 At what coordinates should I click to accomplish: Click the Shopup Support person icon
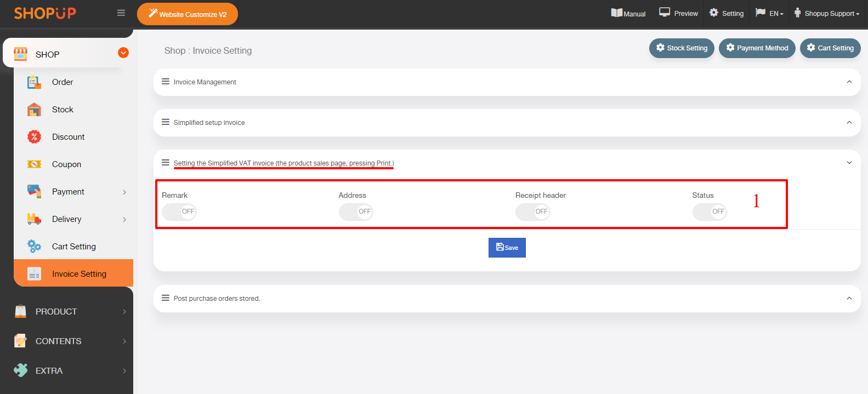[x=797, y=13]
